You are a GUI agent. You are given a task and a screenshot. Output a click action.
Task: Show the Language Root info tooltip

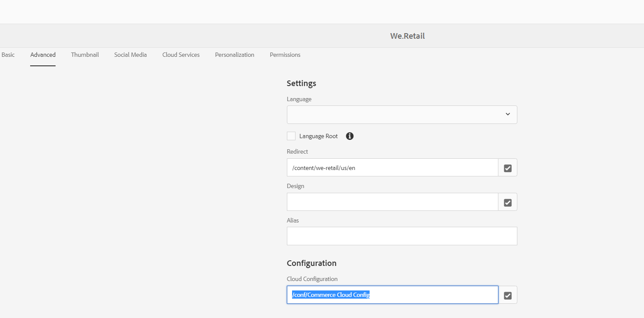350,136
